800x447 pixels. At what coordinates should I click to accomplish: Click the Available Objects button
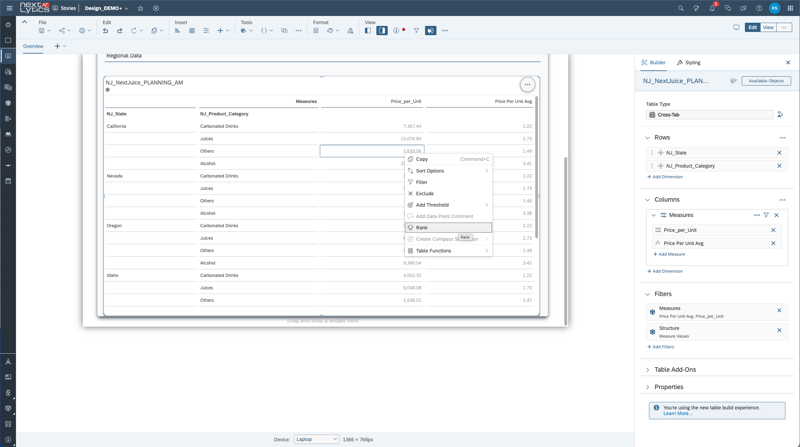coord(766,81)
